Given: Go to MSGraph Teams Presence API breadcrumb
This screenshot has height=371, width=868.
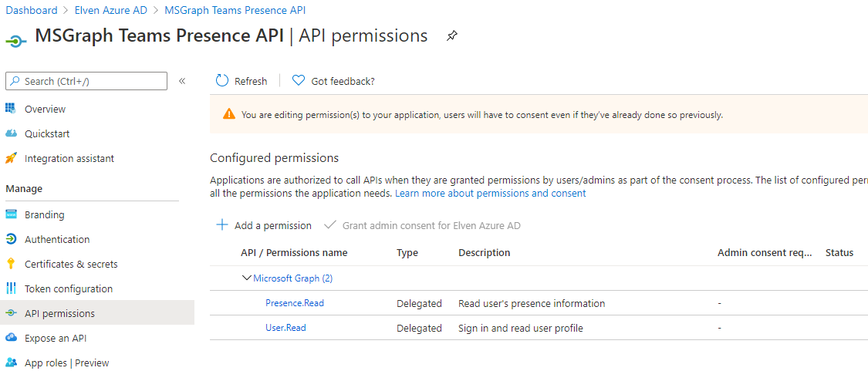Looking at the screenshot, I should (x=235, y=10).
